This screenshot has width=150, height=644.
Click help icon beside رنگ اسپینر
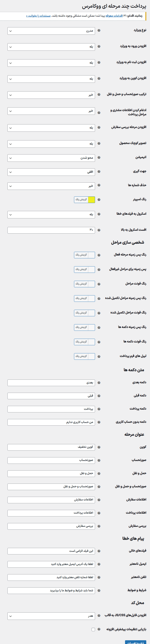click(99, 200)
